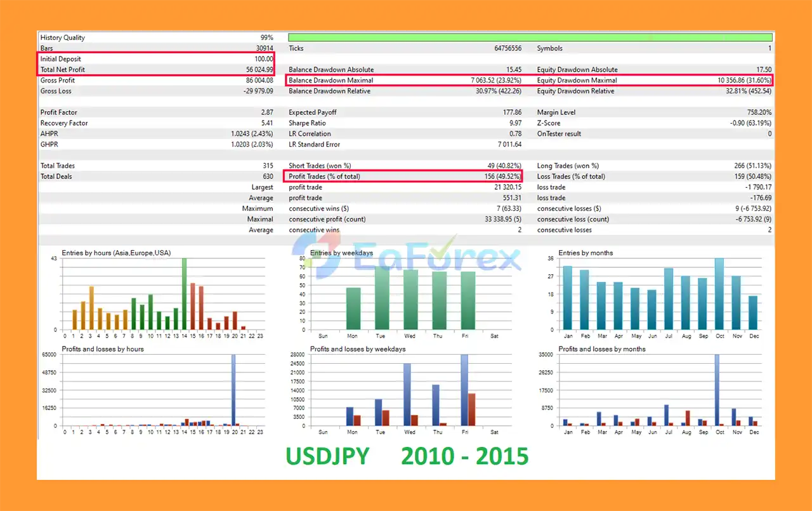Viewport: 812px width, 511px height.
Task: Click the Balance Drawdown Maximal highlighted row
Action: 406,81
